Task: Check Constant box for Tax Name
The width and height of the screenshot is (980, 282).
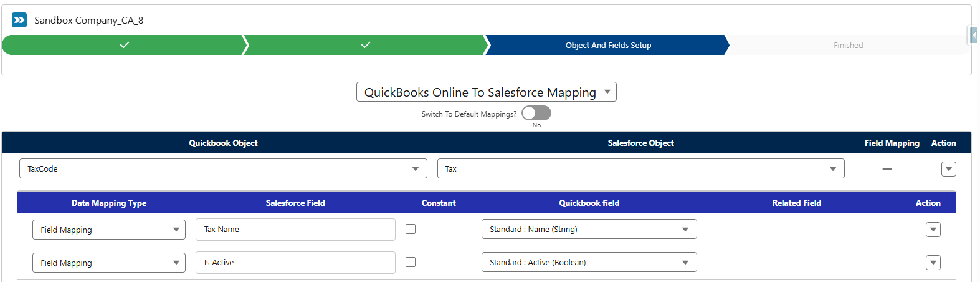Action: pos(411,229)
